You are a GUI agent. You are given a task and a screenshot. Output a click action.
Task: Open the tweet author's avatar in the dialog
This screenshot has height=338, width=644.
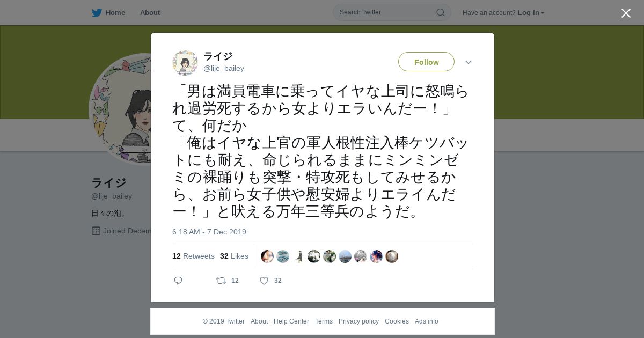185,63
